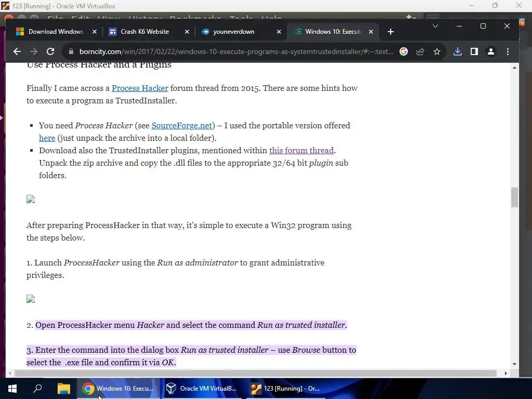Viewport: 532px width, 399px height.
Task: Open a new tab with plus button
Action: coord(391,32)
